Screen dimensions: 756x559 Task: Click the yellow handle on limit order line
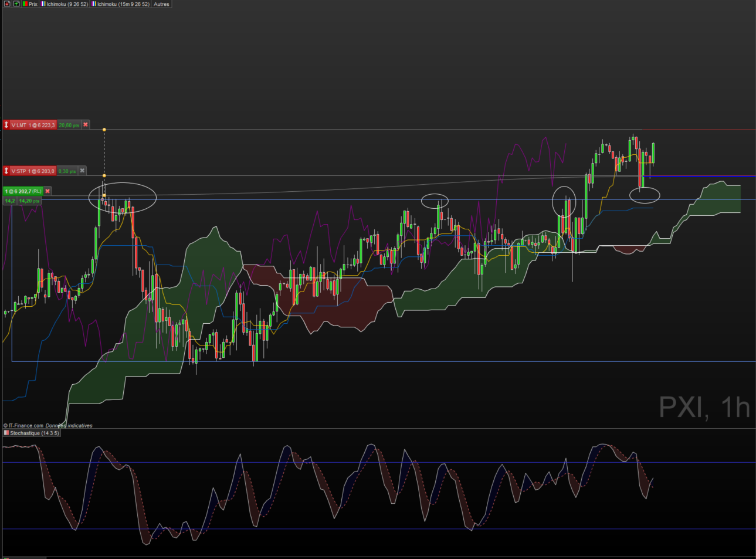point(104,129)
